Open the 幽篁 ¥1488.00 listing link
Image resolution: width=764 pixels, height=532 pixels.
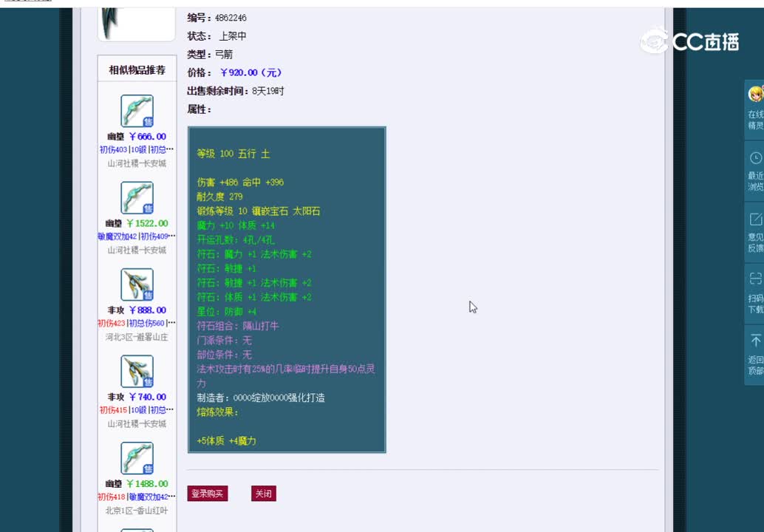click(x=137, y=483)
